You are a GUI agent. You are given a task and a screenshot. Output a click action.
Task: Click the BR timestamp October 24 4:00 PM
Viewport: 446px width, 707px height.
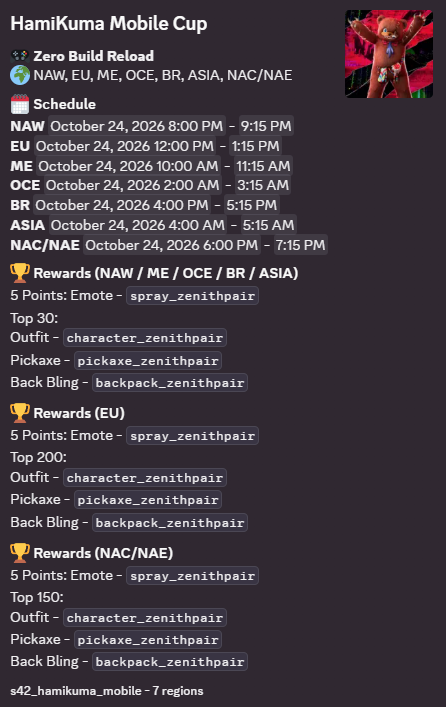[x=122, y=205]
